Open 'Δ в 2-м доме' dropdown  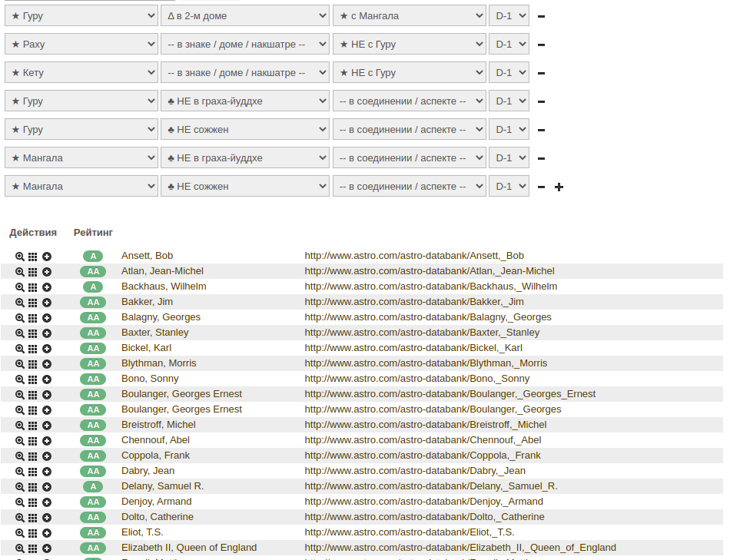(245, 16)
